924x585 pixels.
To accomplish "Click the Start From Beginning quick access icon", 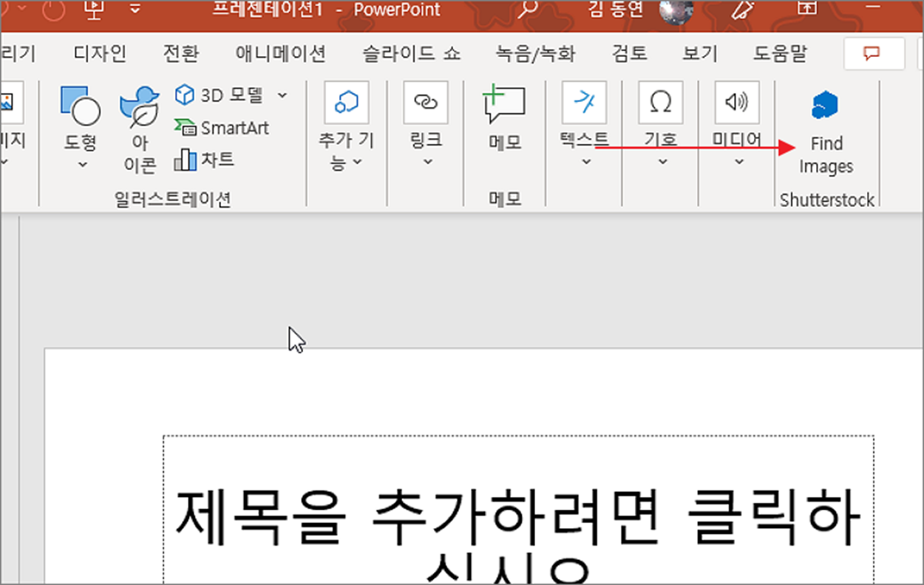I will (x=95, y=10).
